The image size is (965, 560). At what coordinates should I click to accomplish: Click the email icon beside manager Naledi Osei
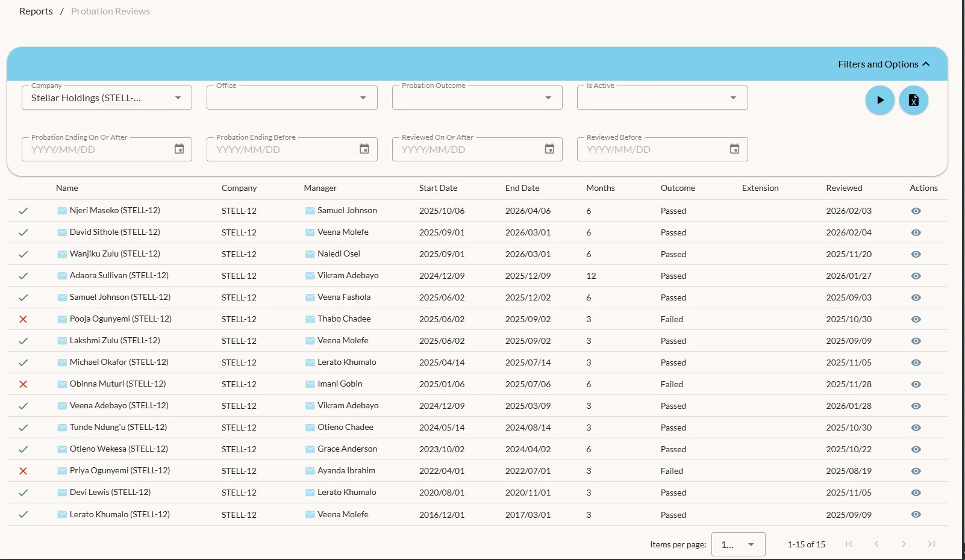(x=310, y=254)
